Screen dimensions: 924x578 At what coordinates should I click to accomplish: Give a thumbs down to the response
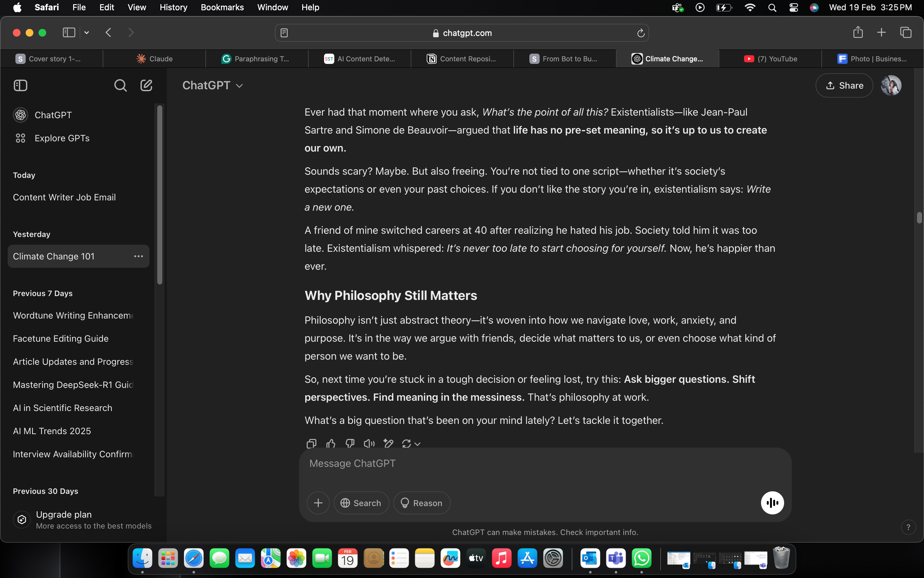350,443
